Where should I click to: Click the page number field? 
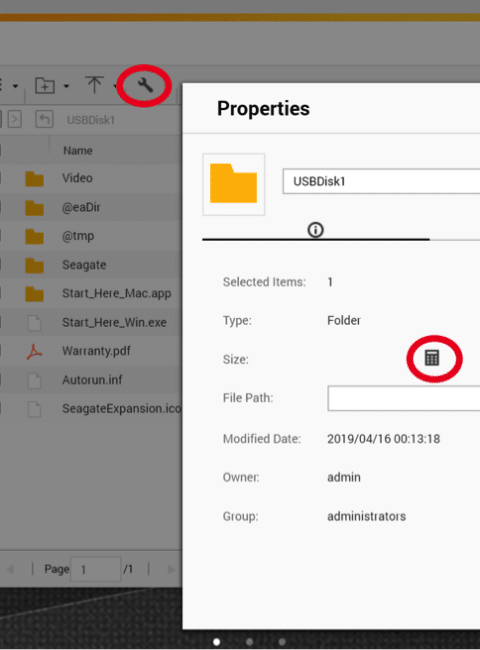[x=95, y=570]
